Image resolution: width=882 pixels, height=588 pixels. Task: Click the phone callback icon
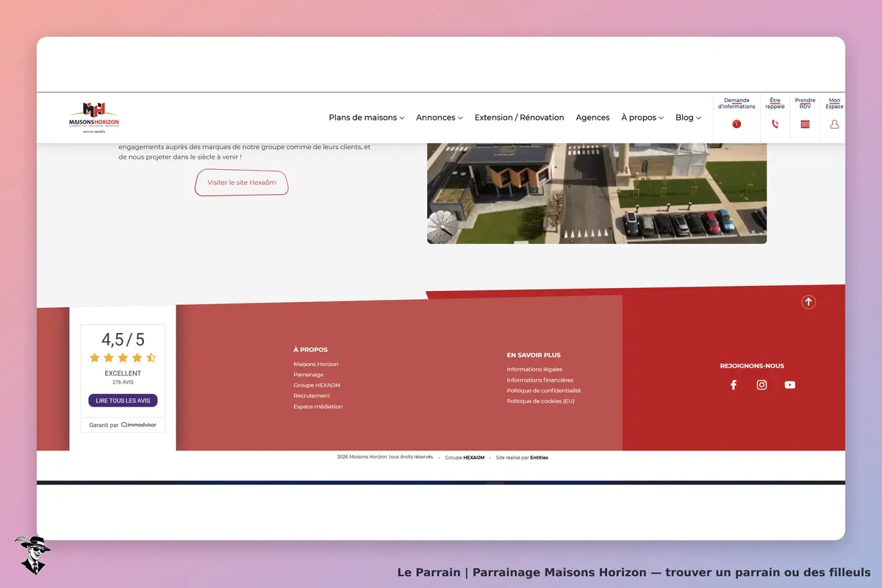point(775,124)
